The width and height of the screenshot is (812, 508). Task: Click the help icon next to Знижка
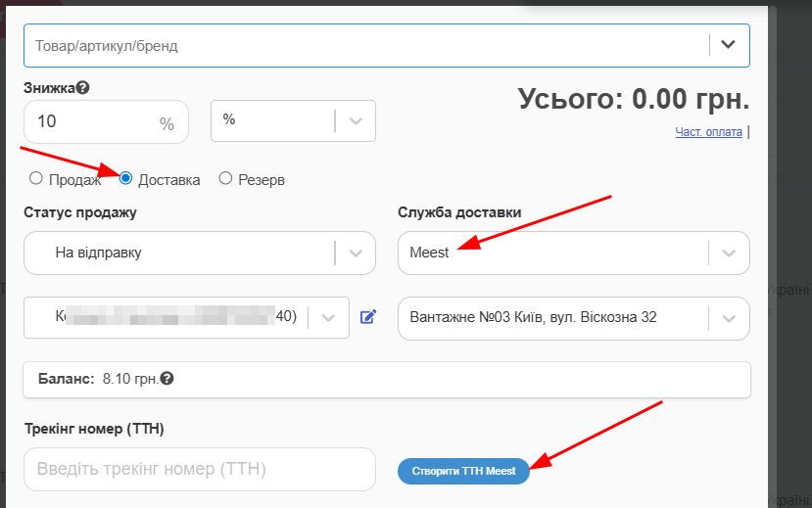click(83, 88)
